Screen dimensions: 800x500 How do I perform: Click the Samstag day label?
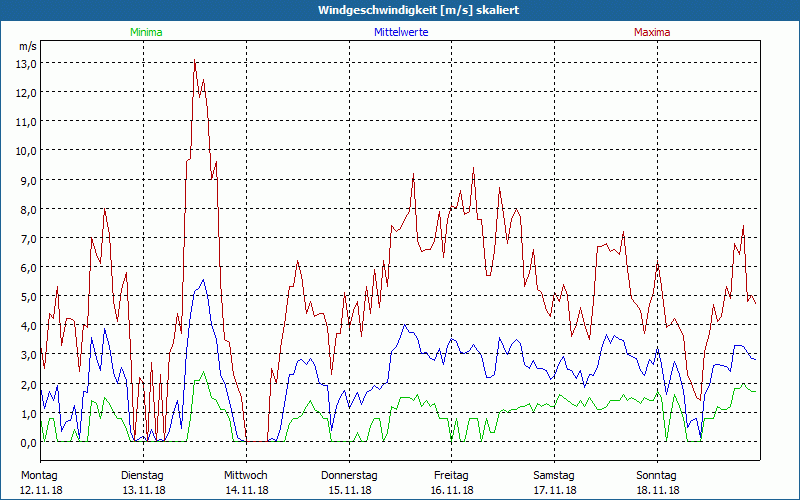point(554,475)
